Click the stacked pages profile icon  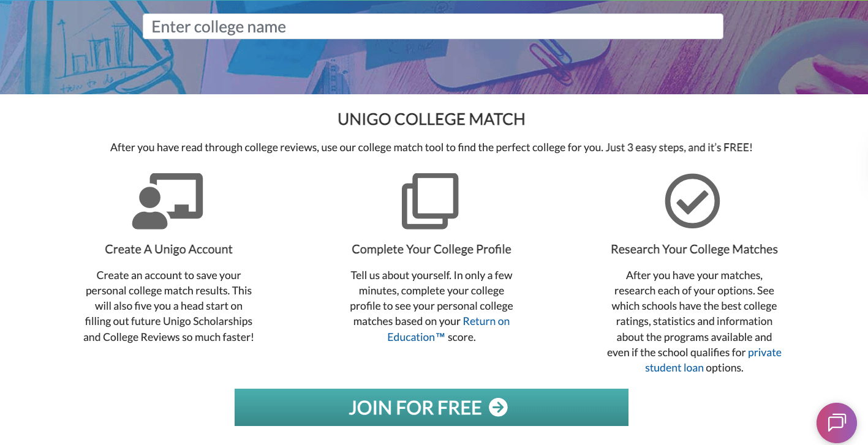[x=430, y=201]
